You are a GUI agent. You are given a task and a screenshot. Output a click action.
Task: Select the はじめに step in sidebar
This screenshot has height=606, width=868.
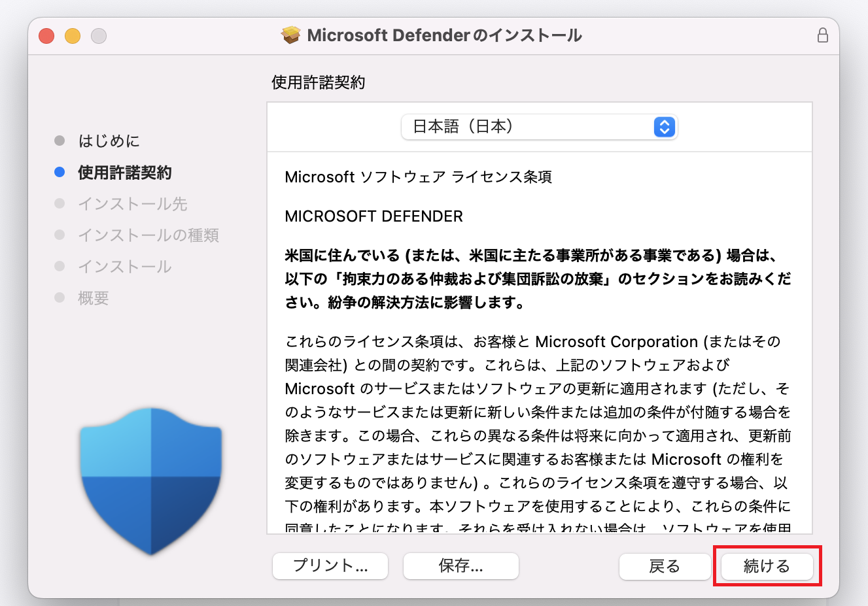[109, 141]
